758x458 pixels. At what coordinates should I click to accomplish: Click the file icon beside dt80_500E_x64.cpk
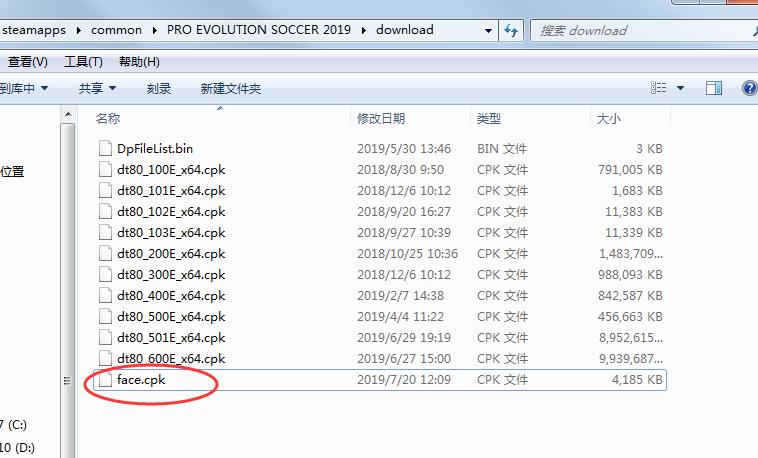pyautogui.click(x=105, y=316)
